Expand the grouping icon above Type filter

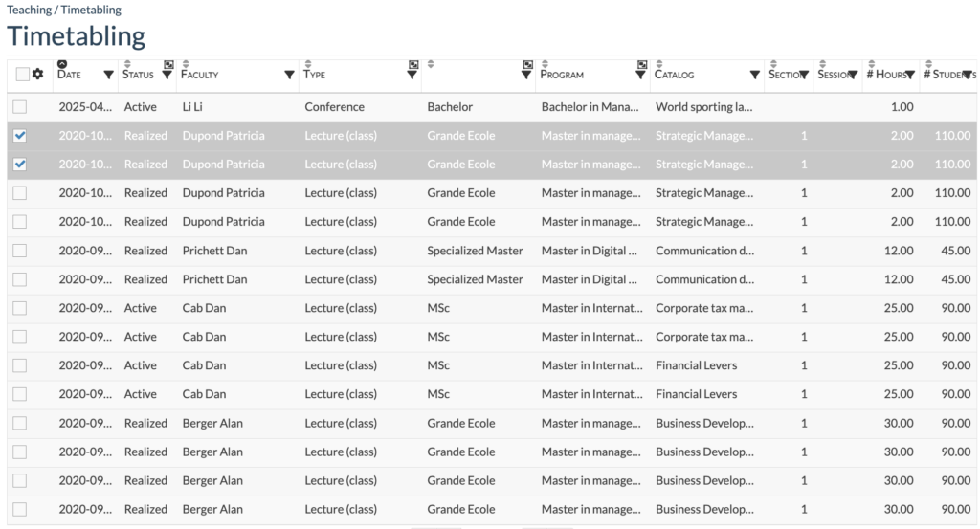[x=413, y=64]
